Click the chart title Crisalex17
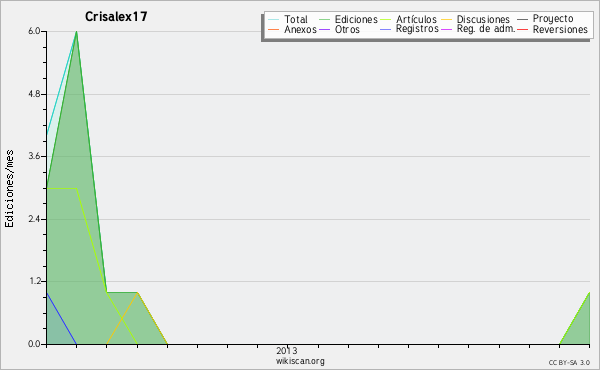Screen dimensions: 600x370 click(116, 17)
